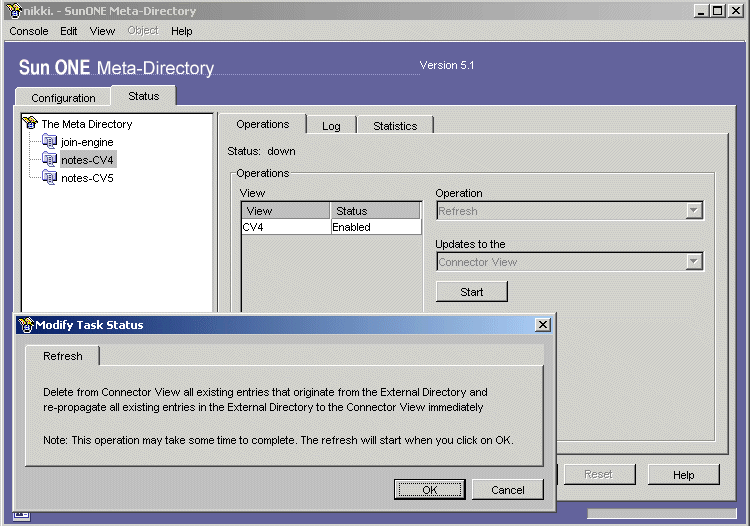Click the Refresh tab in the dialog

pyautogui.click(x=63, y=356)
